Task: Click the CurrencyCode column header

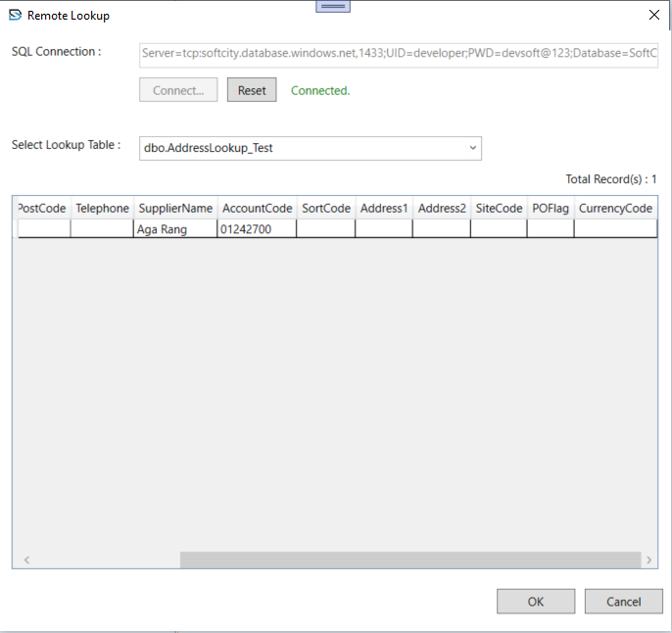Action: [x=615, y=209]
